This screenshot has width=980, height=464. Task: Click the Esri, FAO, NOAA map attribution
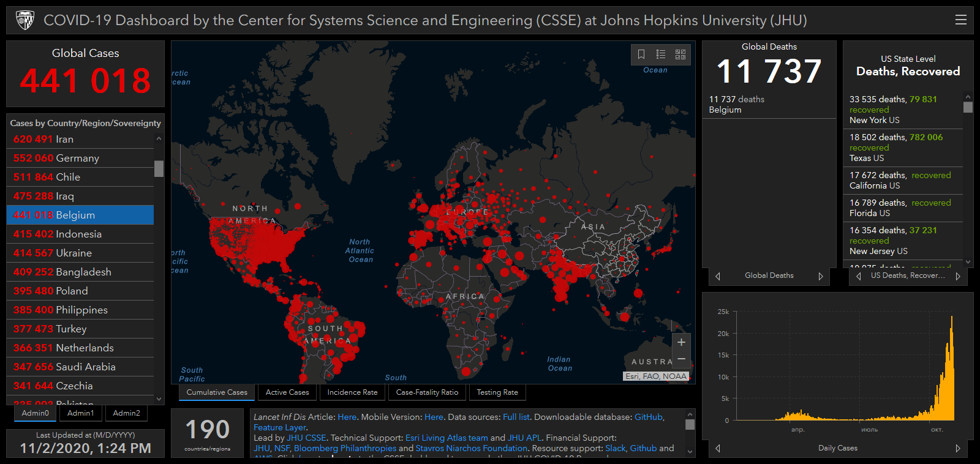click(656, 376)
